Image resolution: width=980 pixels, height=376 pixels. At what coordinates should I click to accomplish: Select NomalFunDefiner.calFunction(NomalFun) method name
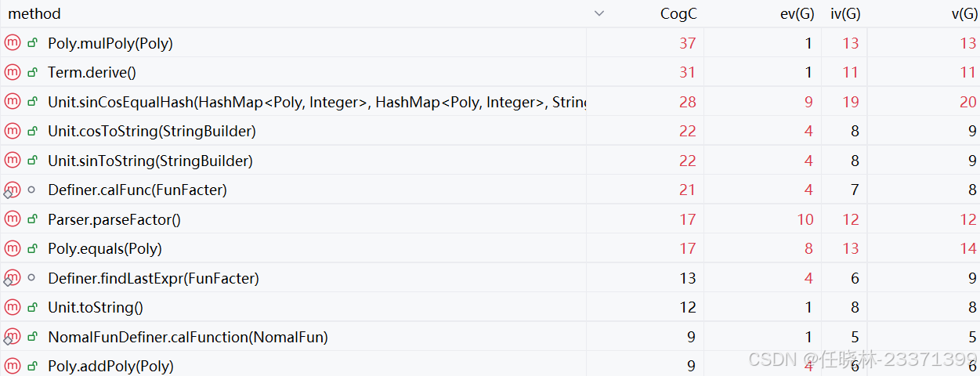click(188, 337)
